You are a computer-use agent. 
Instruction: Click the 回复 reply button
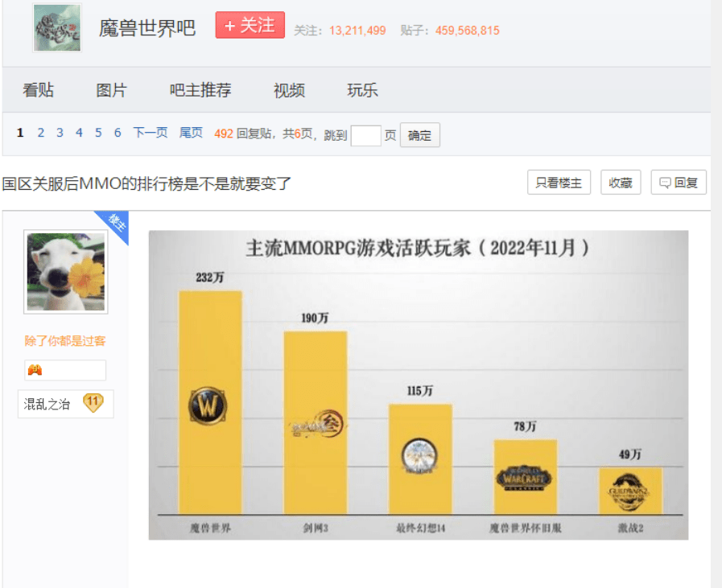point(679,183)
